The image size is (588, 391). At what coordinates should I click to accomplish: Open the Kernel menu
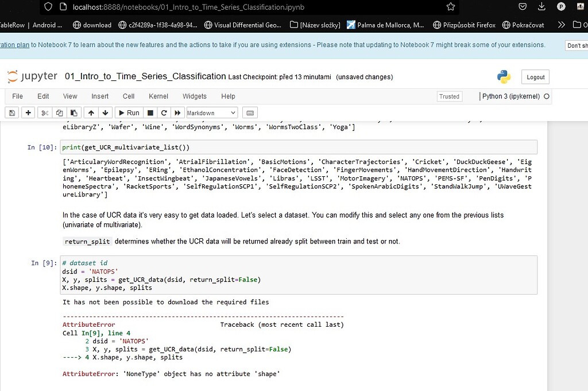(x=158, y=96)
